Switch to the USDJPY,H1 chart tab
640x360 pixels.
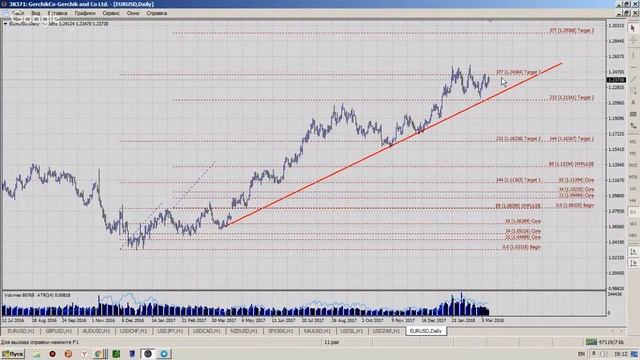coord(170,331)
